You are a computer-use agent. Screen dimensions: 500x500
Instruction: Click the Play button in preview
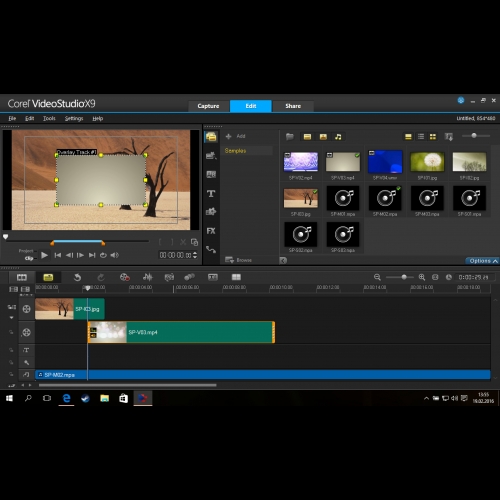coord(44,255)
